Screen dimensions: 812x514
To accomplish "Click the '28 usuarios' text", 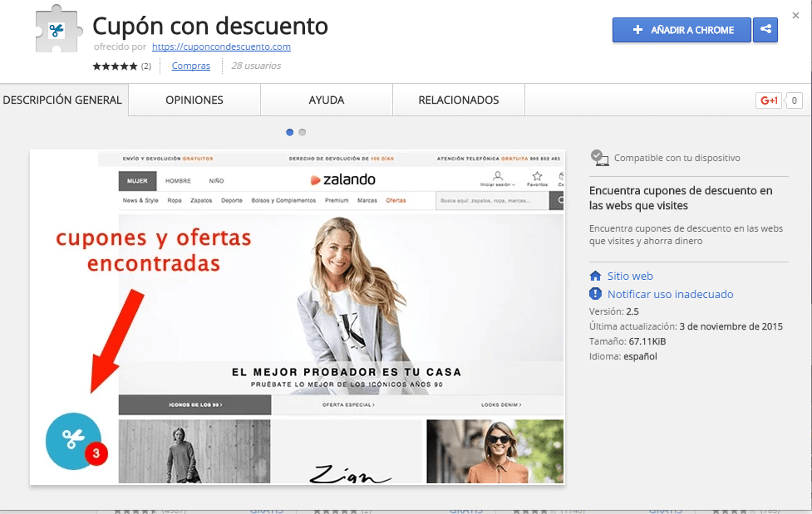I will coord(256,66).
